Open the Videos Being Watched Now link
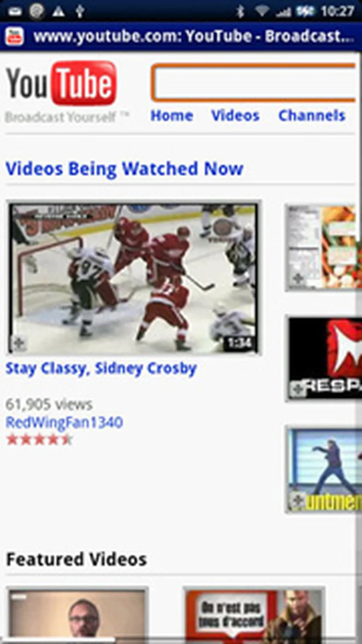 (124, 169)
